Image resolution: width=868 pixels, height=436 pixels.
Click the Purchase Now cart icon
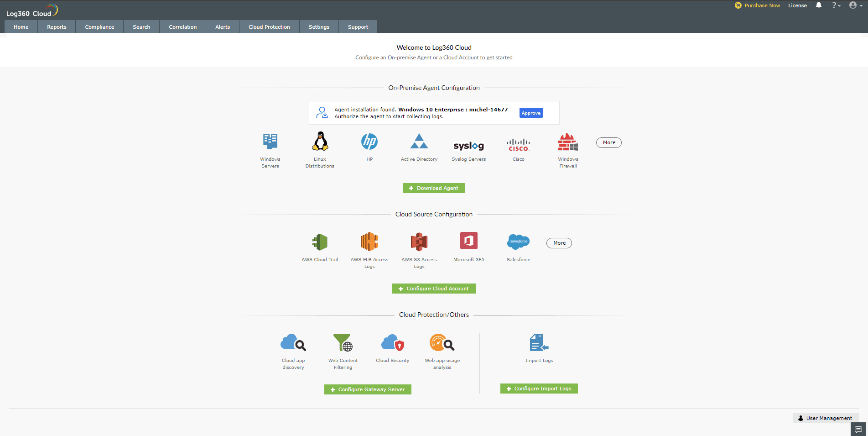738,5
